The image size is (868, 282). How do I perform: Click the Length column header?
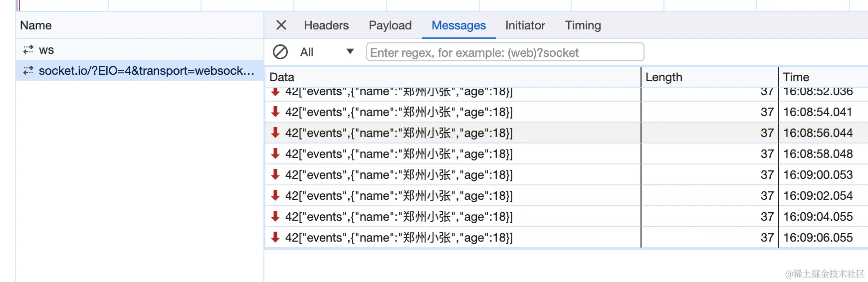[x=663, y=77]
